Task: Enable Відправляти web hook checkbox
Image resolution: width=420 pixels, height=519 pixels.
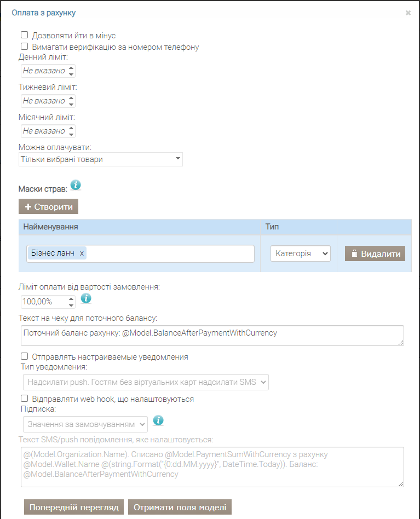Action: [x=25, y=398]
